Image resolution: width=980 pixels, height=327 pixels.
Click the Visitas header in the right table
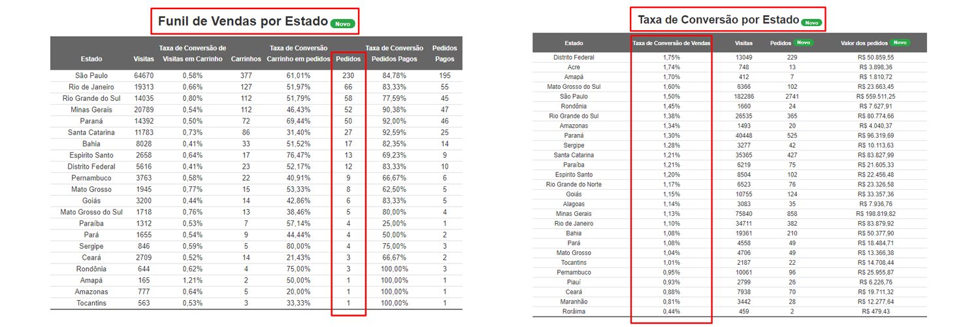click(x=743, y=43)
